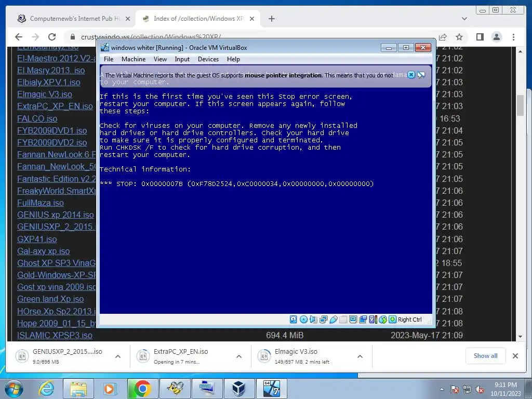Click the keyboard capture green arrow icon

pyautogui.click(x=393, y=320)
